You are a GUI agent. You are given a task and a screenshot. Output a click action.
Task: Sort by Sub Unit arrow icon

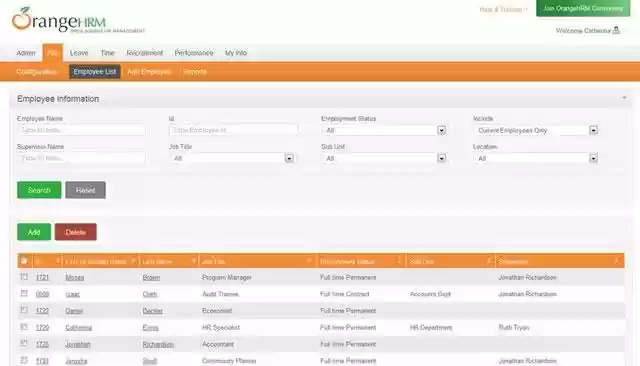click(x=489, y=261)
